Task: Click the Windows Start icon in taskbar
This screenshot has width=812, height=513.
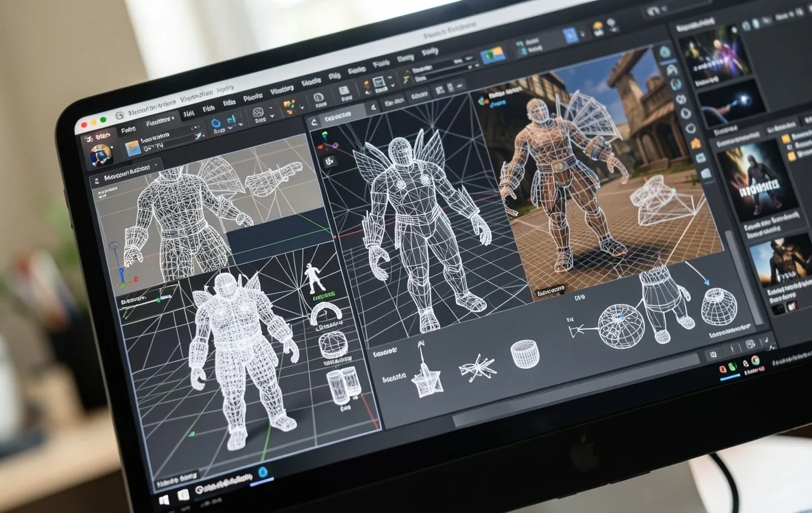Action: point(164,498)
